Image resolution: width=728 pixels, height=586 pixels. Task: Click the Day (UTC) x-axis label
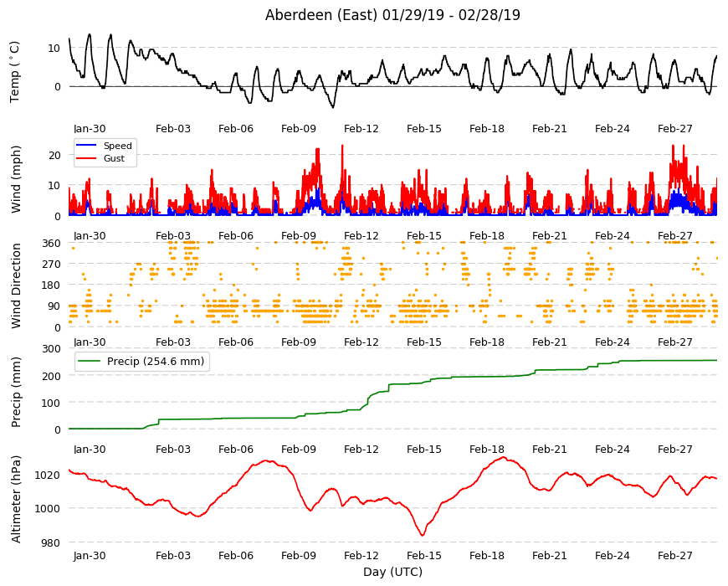(x=392, y=572)
